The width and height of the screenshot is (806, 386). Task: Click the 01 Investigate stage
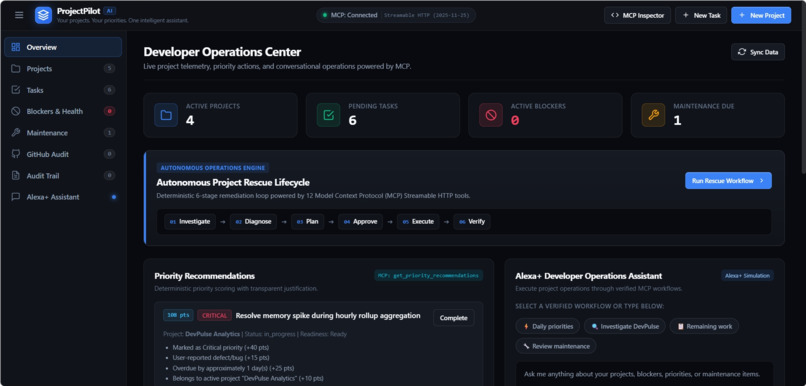coord(190,222)
